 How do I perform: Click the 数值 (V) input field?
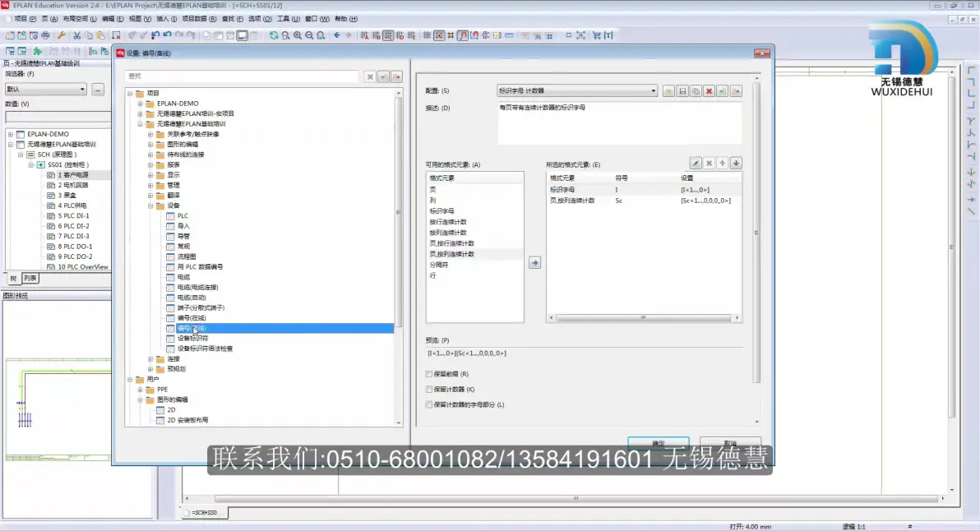tap(58, 117)
